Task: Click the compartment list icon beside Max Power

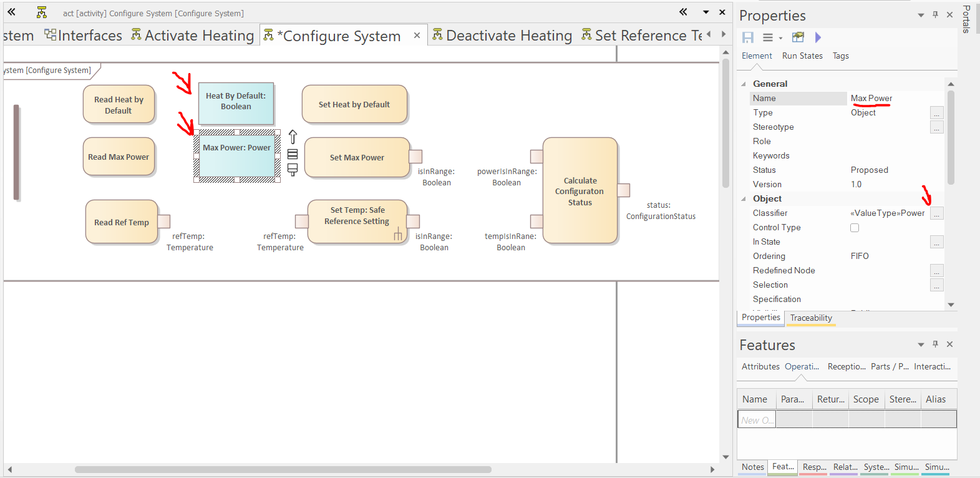Action: pos(293,154)
